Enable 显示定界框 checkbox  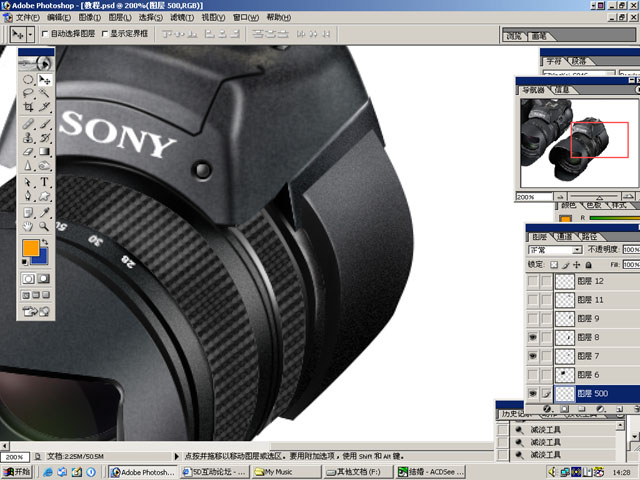pos(105,34)
